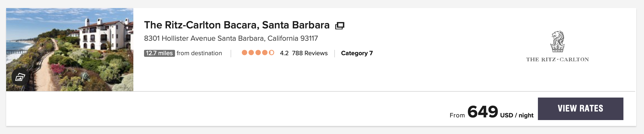Click the USD / night text
This screenshot has width=644, height=134.
(x=517, y=115)
